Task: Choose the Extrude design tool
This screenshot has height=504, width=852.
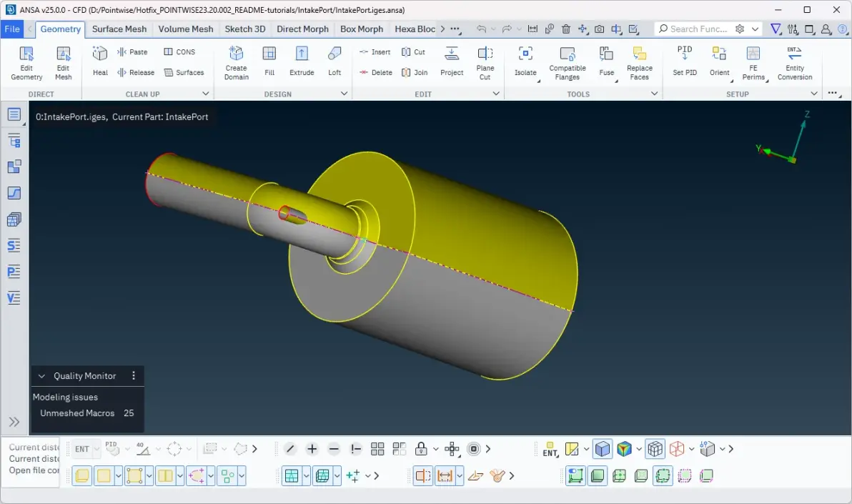Action: click(302, 61)
